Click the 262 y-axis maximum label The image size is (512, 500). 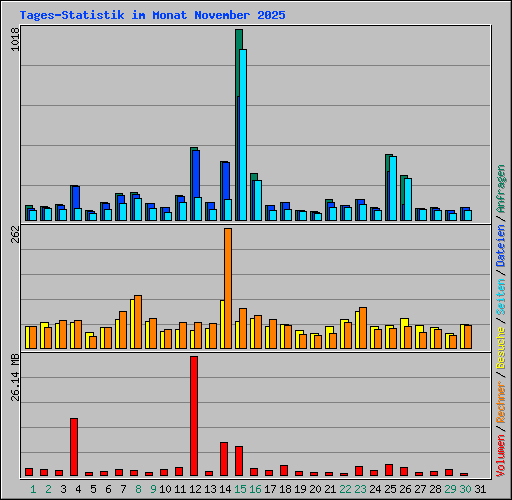coord(15,234)
